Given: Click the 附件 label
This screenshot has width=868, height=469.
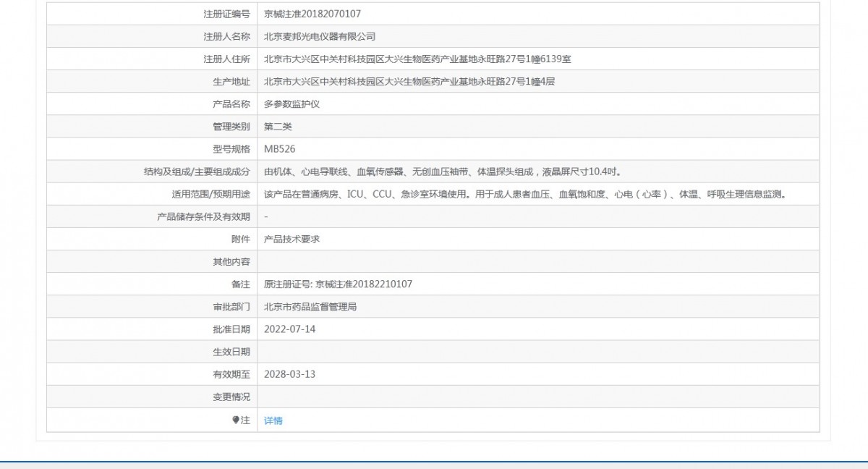Looking at the screenshot, I should tap(241, 239).
